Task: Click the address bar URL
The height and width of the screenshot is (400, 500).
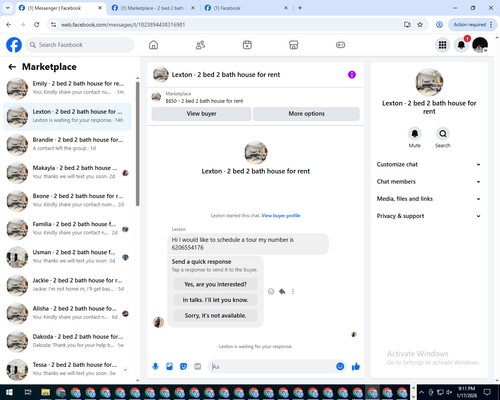Action: coord(123,25)
